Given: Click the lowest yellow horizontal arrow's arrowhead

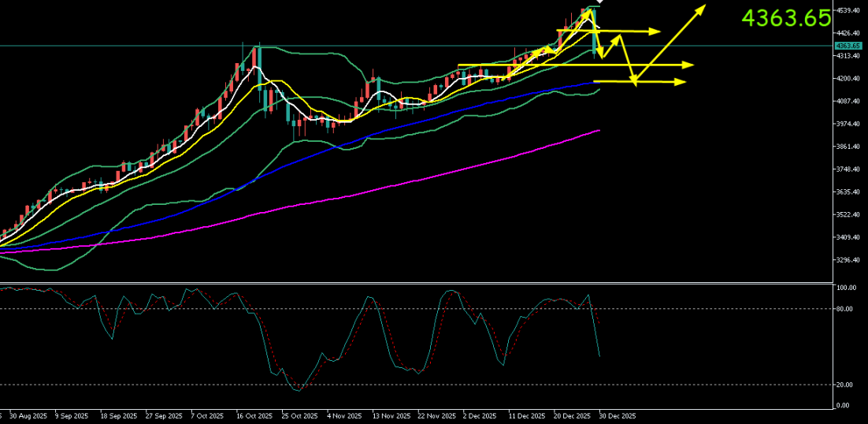Looking at the screenshot, I should coord(682,82).
